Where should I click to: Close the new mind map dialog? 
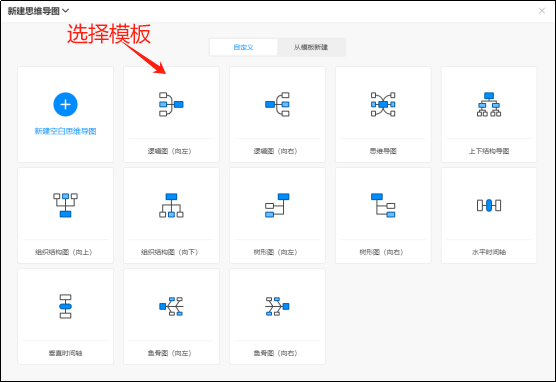(542, 11)
